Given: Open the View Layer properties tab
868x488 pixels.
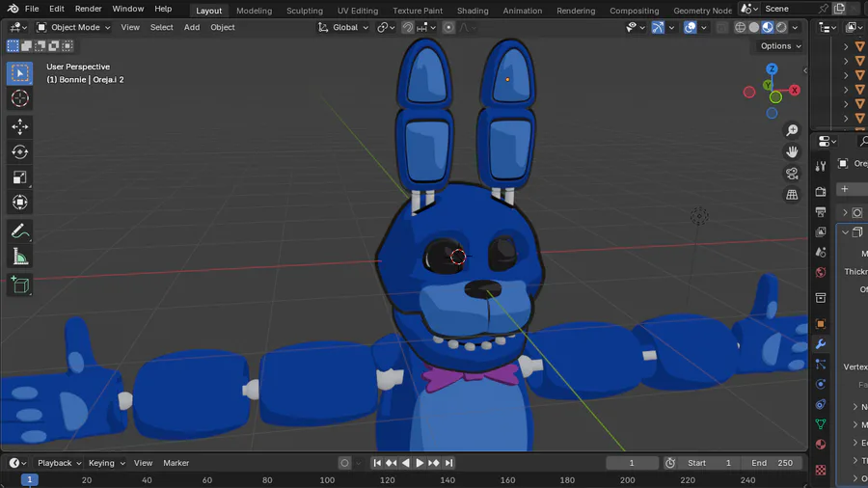Looking at the screenshot, I should (821, 231).
